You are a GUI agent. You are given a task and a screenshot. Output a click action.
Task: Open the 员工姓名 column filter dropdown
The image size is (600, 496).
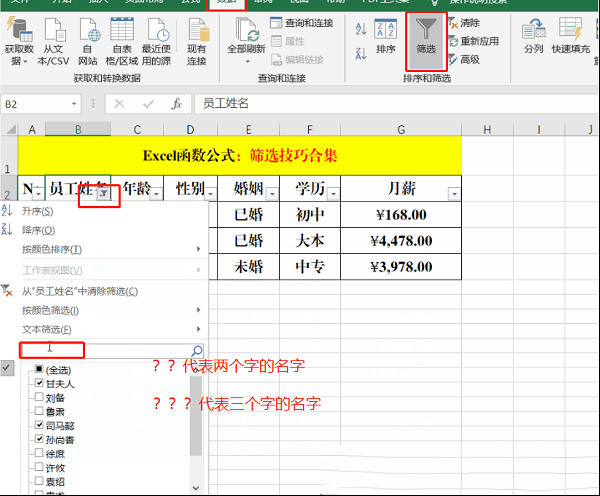coord(103,194)
